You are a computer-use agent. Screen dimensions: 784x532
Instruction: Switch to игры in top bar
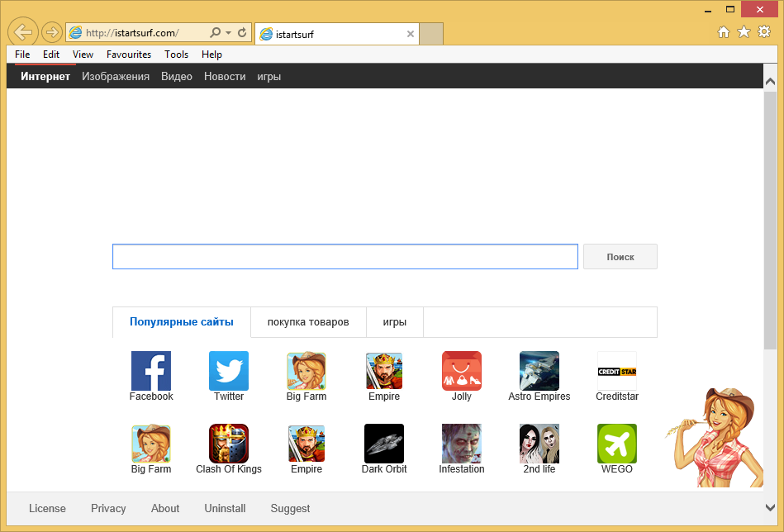pyautogui.click(x=269, y=77)
